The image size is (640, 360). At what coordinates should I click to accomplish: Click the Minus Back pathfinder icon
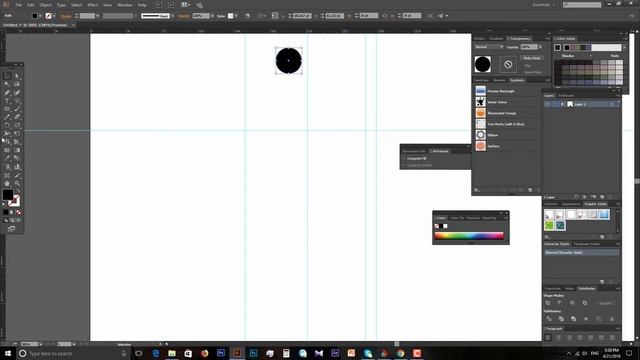tap(611, 318)
